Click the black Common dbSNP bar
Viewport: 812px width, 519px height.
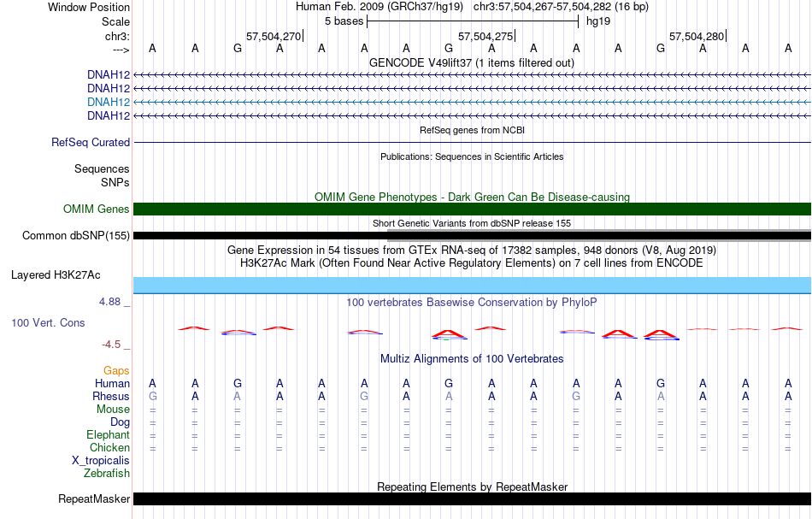click(x=473, y=236)
